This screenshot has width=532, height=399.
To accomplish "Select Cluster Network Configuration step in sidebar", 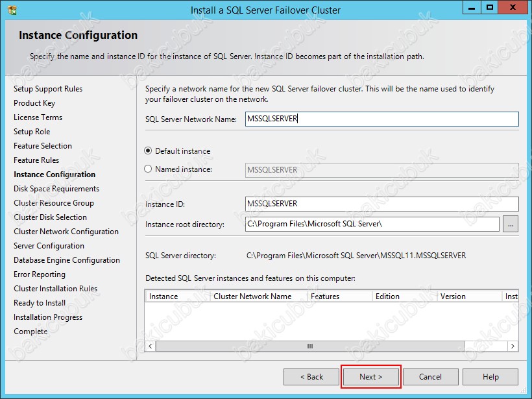I will coord(66,232).
